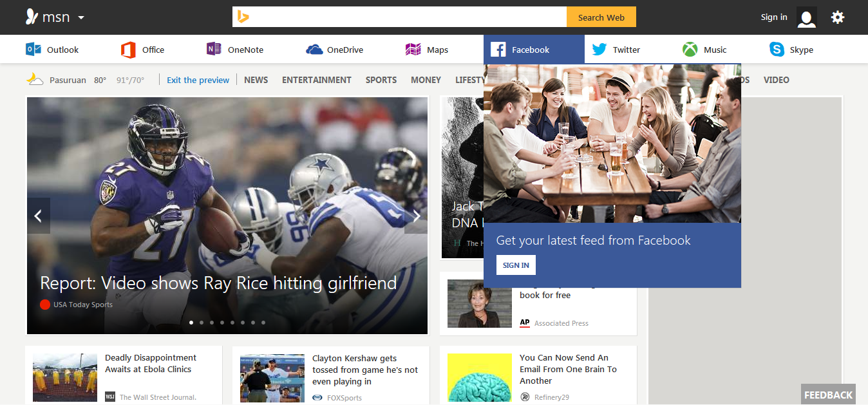Open the OneNote icon
868x405 pixels.
(x=214, y=50)
